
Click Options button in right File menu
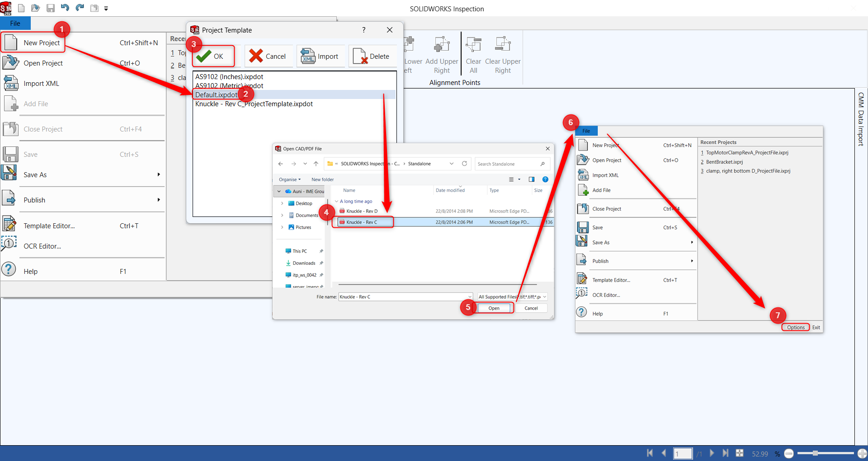pos(796,327)
